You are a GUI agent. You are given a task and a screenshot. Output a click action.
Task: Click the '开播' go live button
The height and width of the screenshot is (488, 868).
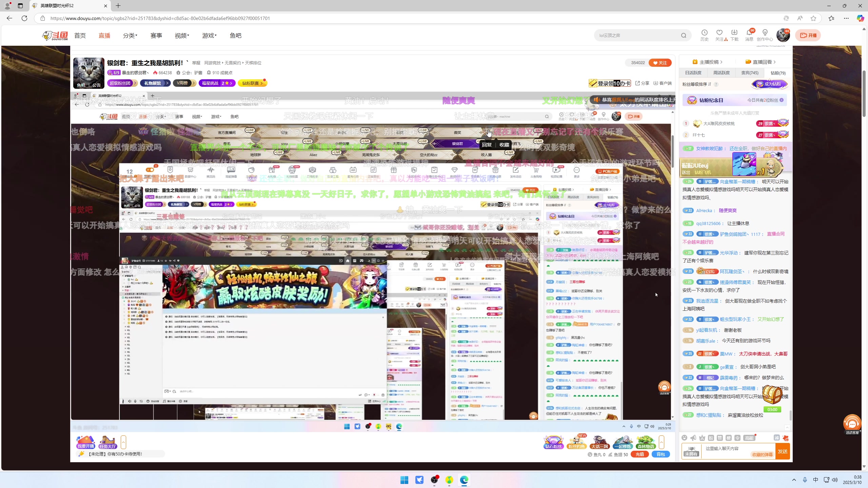808,35
